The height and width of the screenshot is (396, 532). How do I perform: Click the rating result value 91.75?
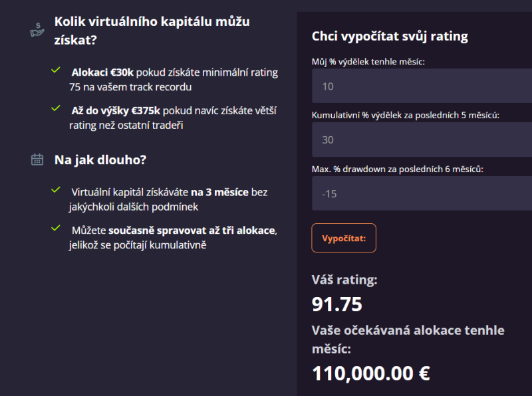coord(337,304)
